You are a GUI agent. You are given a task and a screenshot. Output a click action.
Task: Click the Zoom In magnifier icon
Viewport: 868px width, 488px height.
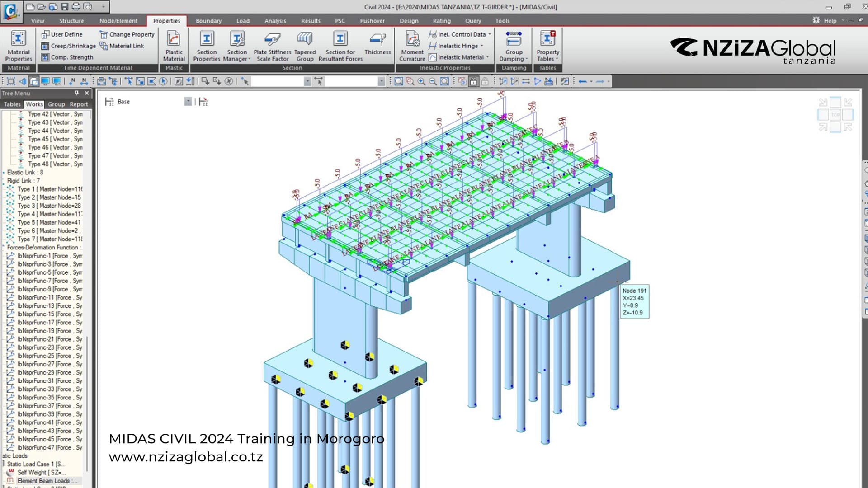point(421,81)
